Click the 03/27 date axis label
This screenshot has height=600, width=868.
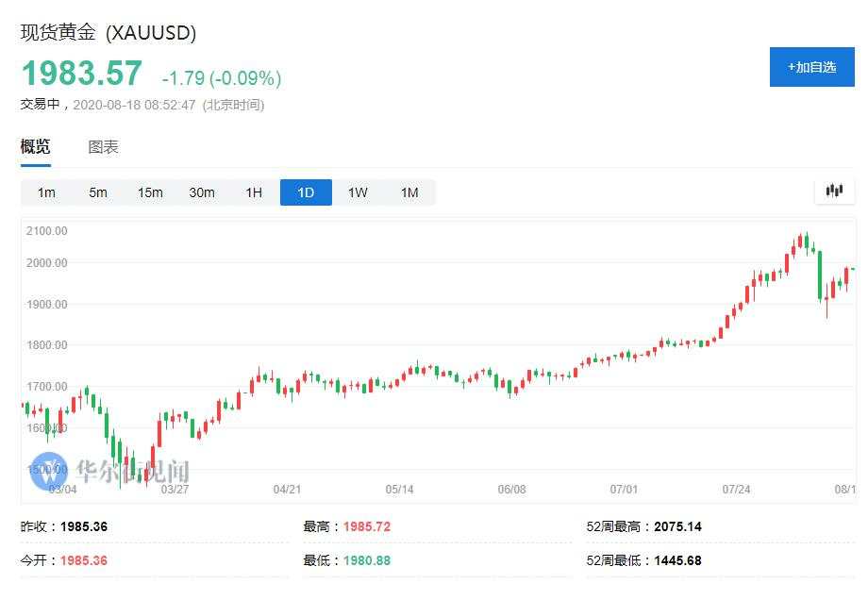point(175,490)
